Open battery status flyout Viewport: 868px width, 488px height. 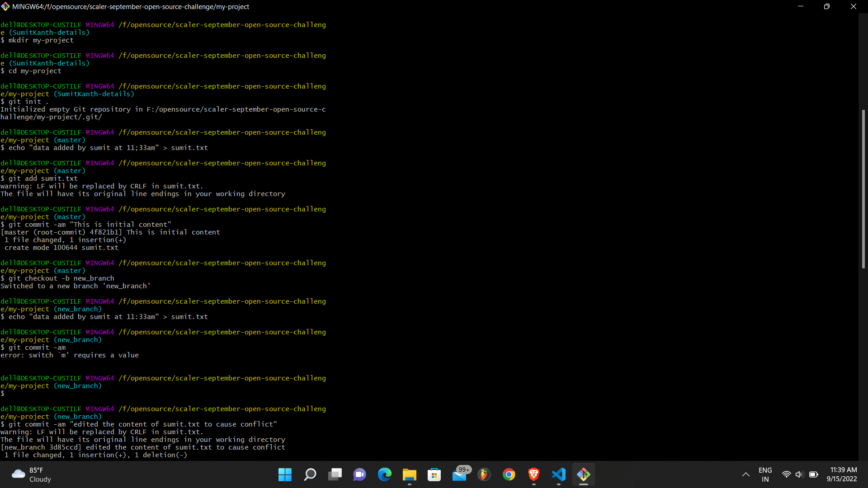814,475
